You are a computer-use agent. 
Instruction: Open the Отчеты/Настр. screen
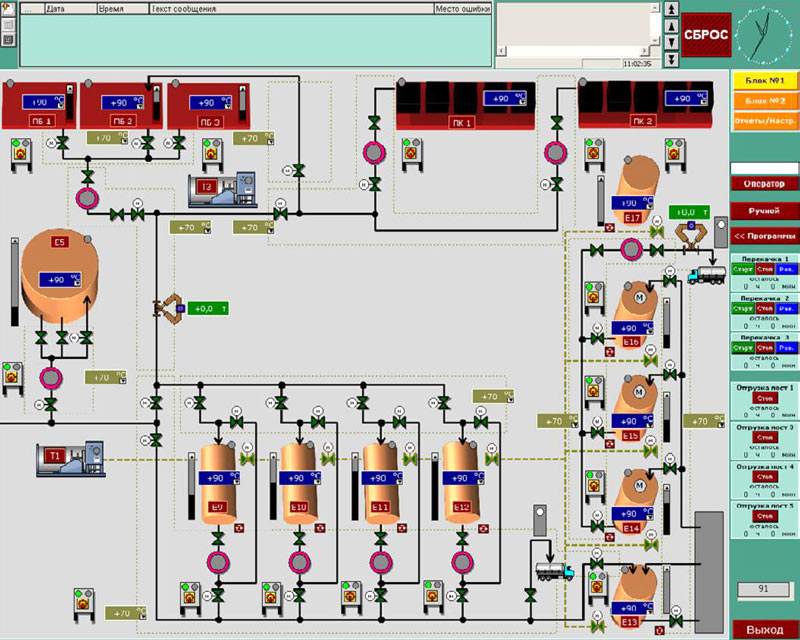[764, 121]
